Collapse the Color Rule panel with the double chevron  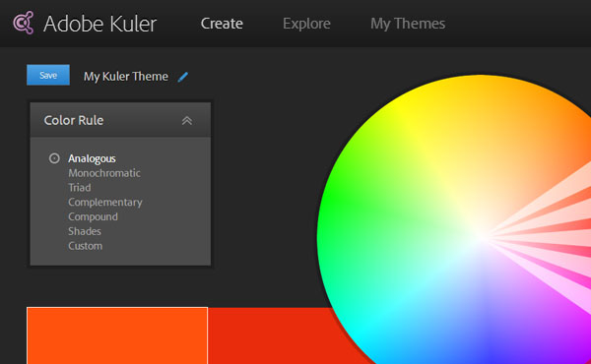[x=187, y=120]
